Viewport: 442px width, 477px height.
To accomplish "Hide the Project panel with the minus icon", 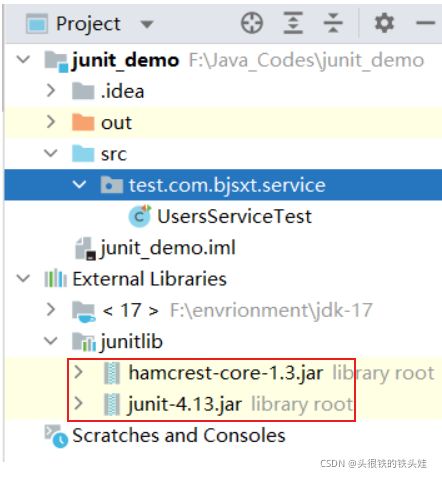I will pos(425,23).
